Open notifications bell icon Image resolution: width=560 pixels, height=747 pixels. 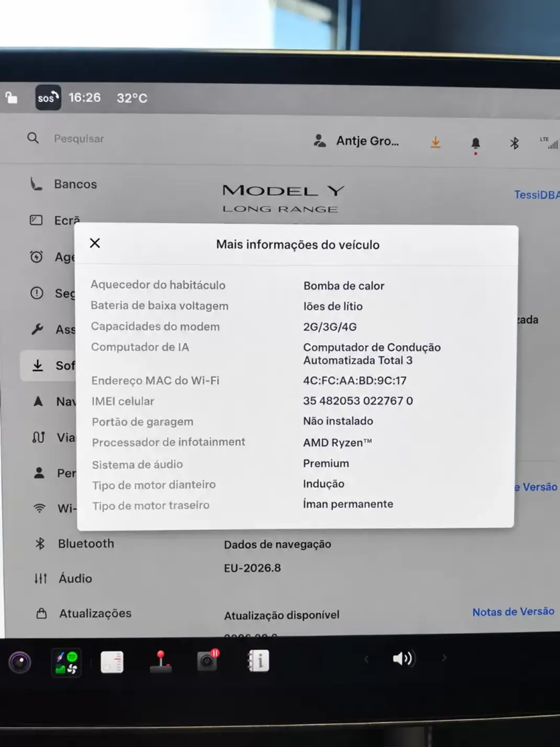pyautogui.click(x=475, y=143)
